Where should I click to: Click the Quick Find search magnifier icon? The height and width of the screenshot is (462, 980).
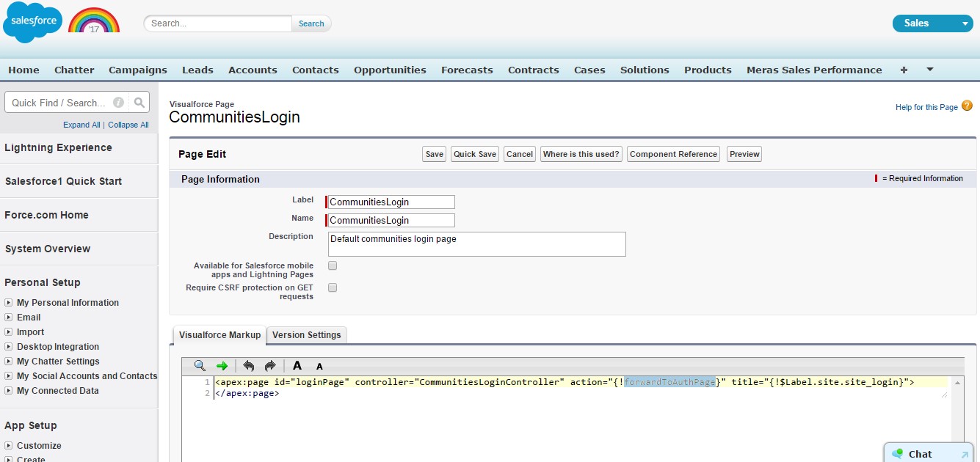point(139,102)
